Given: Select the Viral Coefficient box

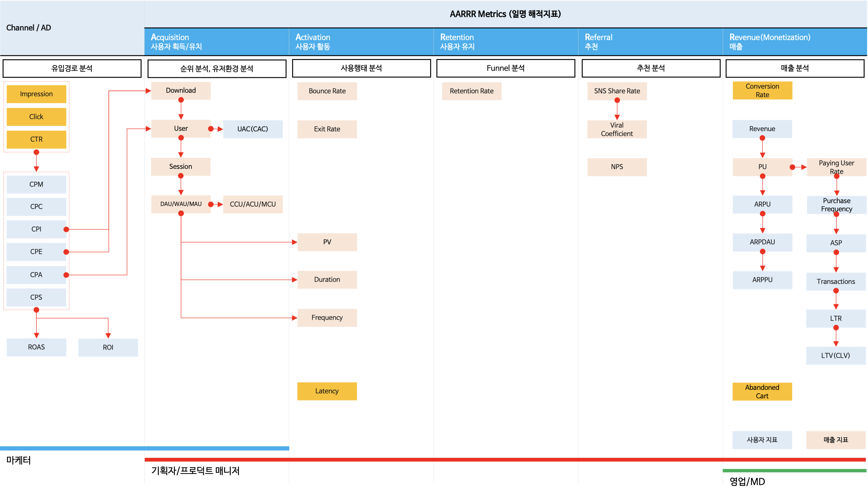Looking at the screenshot, I should pos(616,129).
